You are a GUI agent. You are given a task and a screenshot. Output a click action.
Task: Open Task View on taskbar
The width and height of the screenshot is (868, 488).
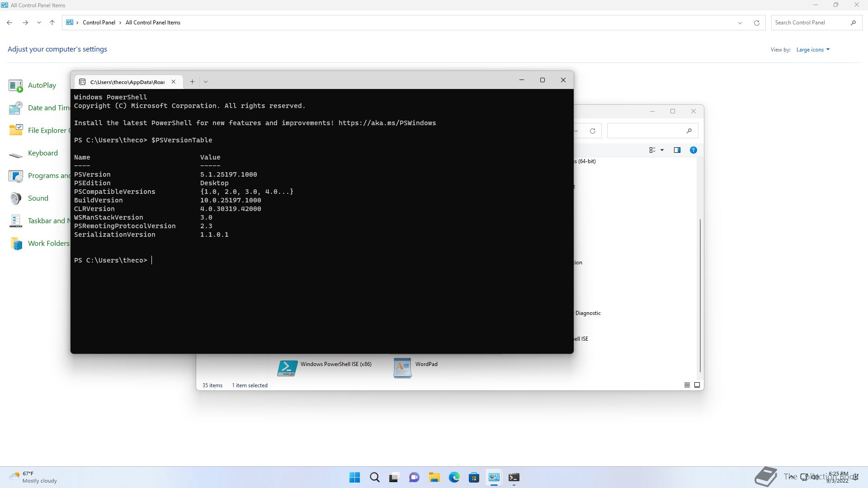coord(394,477)
